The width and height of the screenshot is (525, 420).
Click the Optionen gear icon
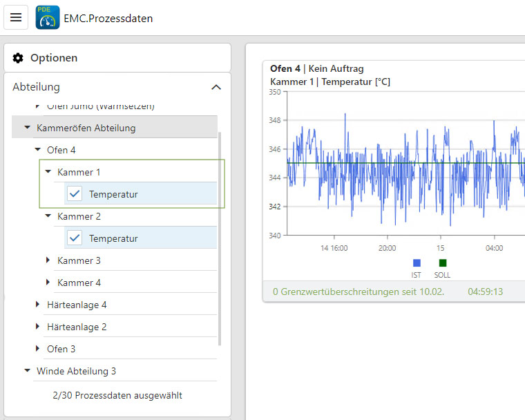coord(18,58)
